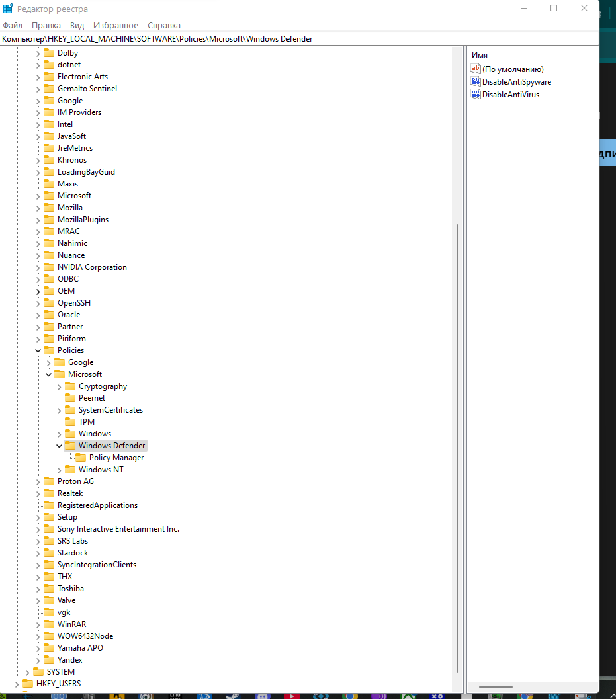Select the MozillaPlugins key
Image resolution: width=616 pixels, height=699 pixels.
pyautogui.click(x=83, y=220)
